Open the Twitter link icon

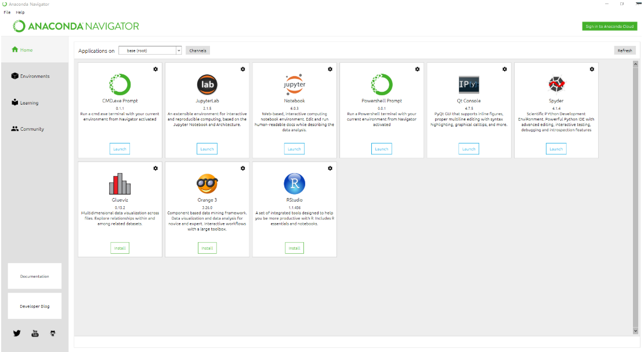17,333
